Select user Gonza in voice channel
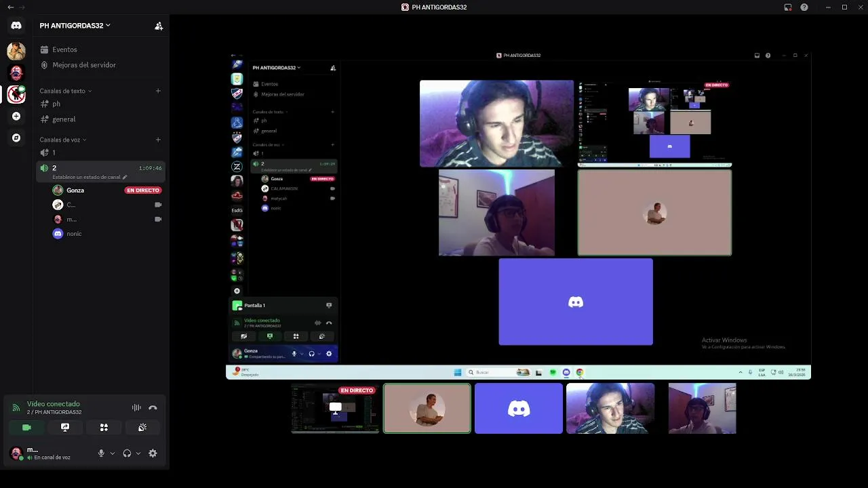 [75, 190]
